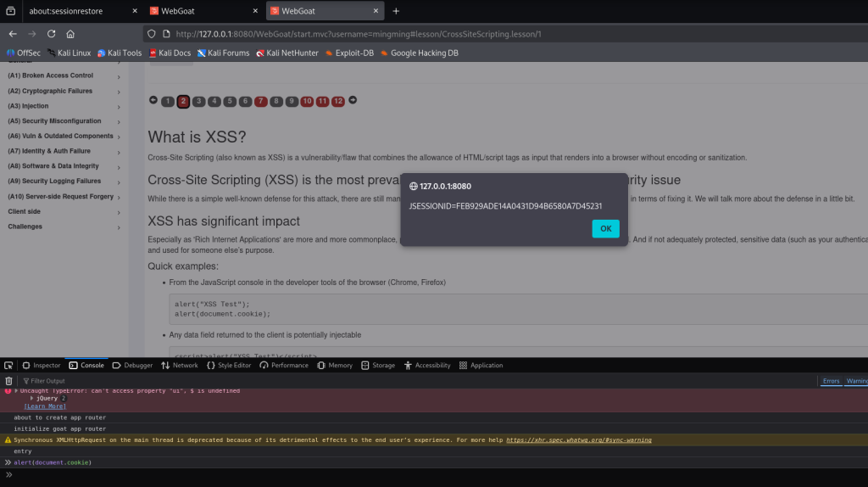Open lesson page 12
The image size is (868, 487).
(x=338, y=102)
